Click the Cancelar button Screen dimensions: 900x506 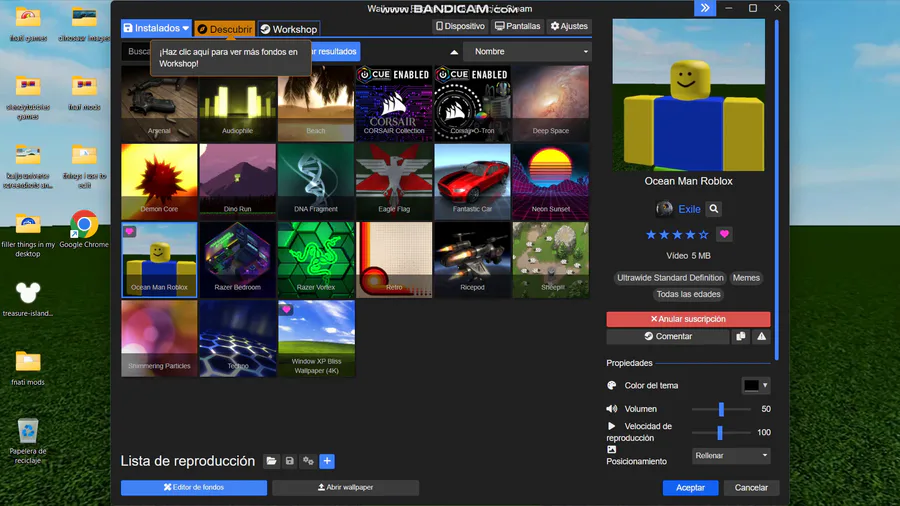(751, 488)
